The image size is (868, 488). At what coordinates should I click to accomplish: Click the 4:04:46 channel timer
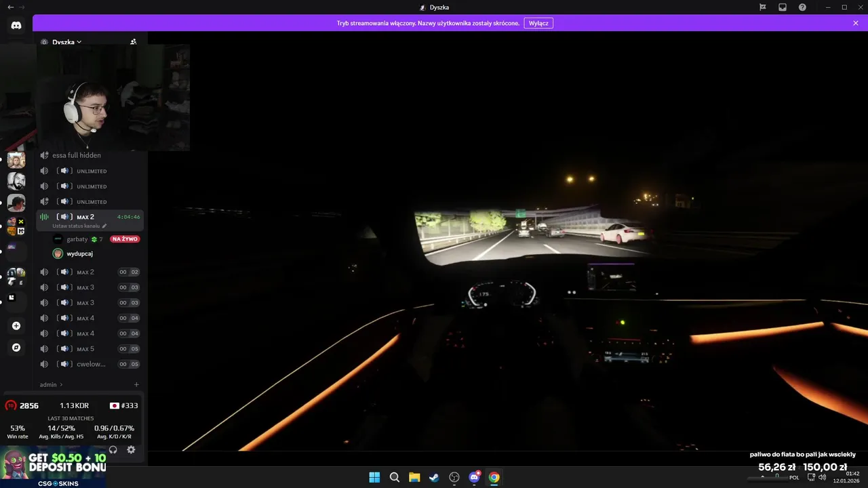(x=128, y=217)
